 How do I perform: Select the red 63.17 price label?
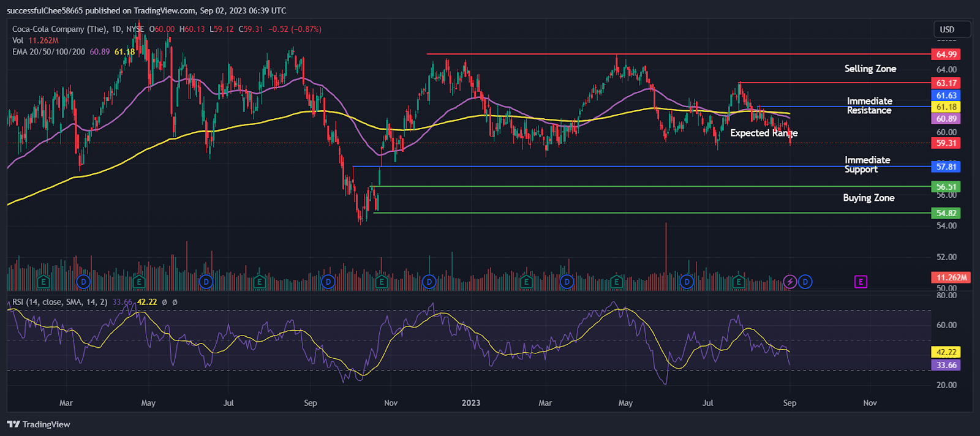click(946, 83)
